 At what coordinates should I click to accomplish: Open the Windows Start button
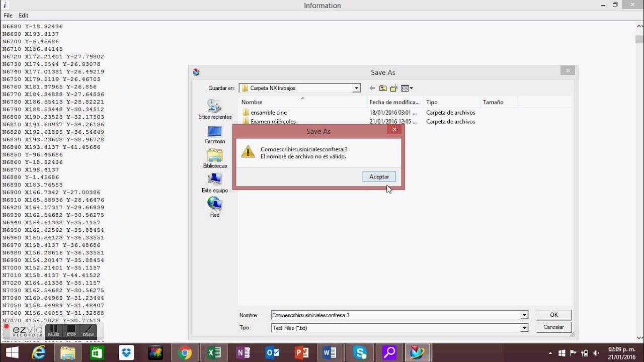(x=12, y=353)
